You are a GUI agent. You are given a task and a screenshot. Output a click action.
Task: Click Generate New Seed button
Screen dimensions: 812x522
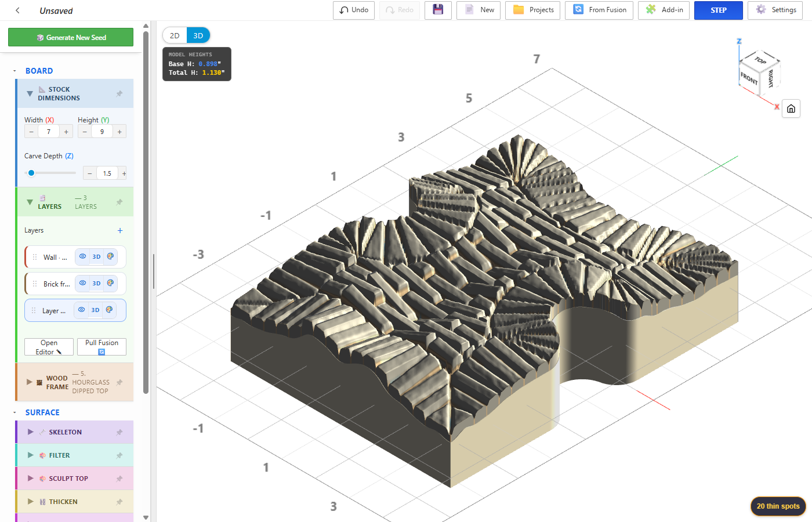(x=71, y=37)
